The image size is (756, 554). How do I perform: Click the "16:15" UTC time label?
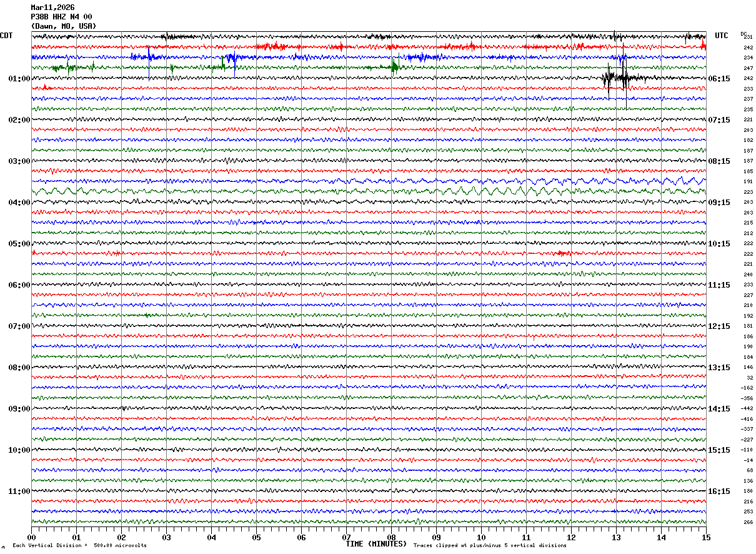pos(719,491)
